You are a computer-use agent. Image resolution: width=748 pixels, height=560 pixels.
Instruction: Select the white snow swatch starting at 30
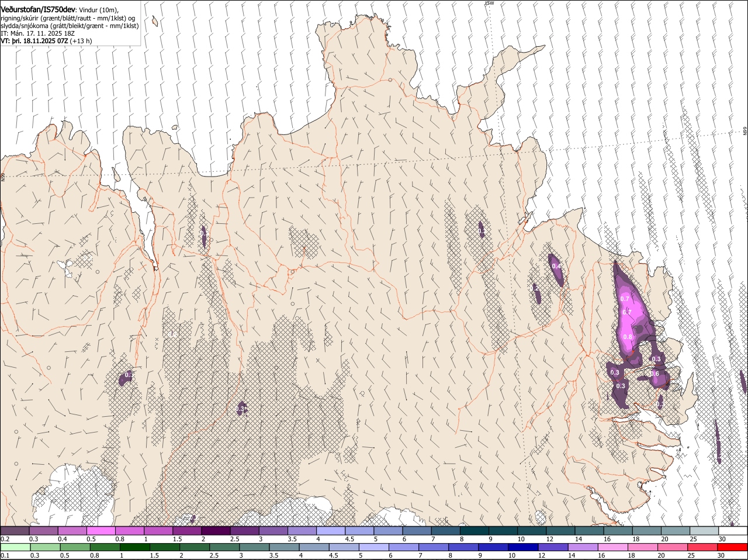[x=732, y=531]
